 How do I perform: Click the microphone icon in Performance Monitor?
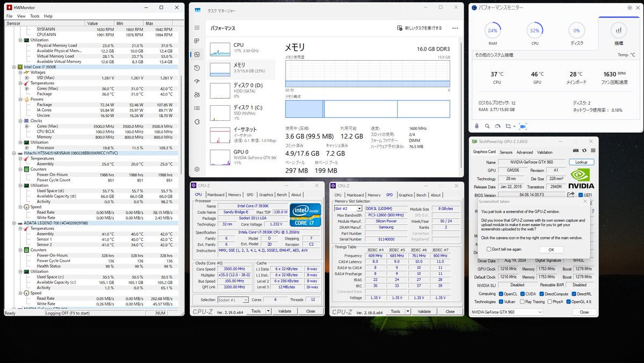tap(477, 126)
